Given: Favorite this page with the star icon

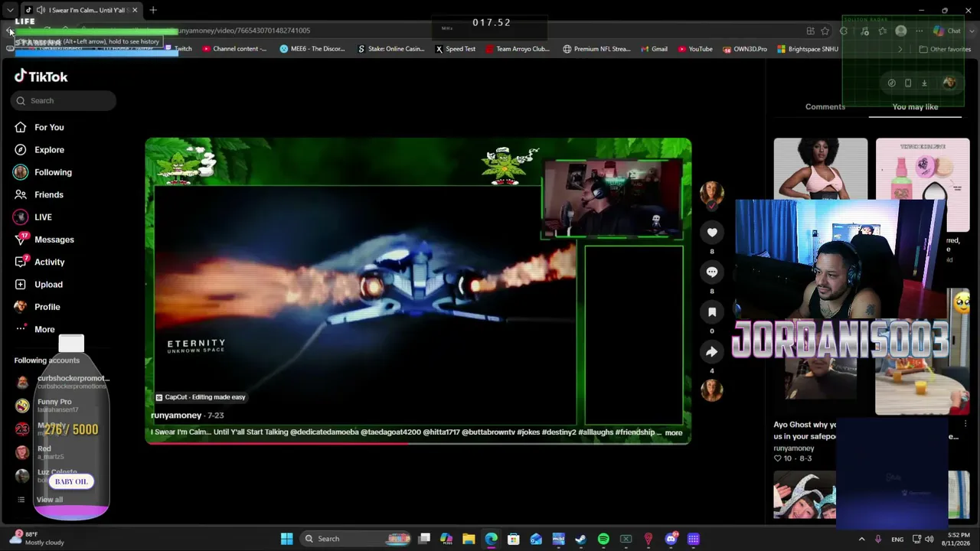Looking at the screenshot, I should coord(825,31).
